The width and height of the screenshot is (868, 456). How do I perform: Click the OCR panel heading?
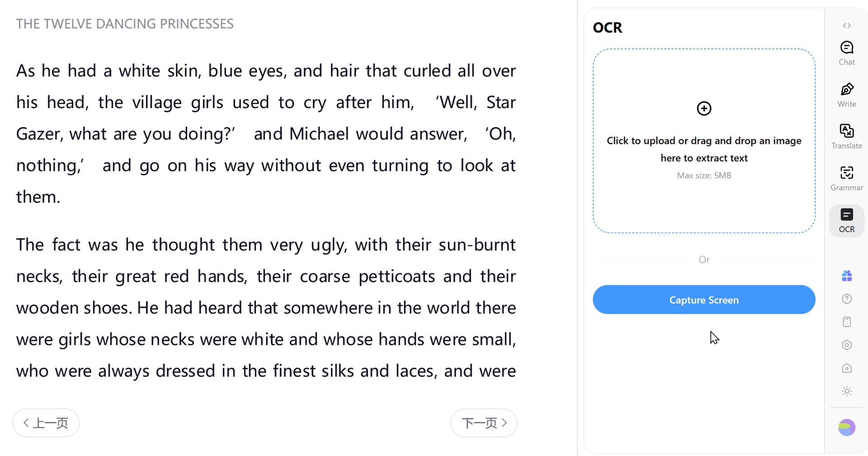pos(607,28)
